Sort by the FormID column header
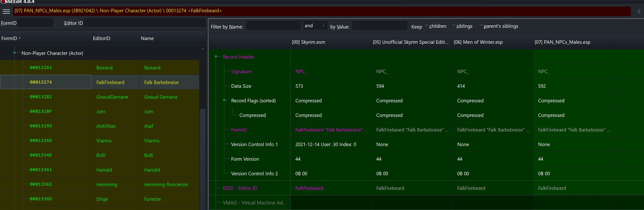The width and height of the screenshot is (644, 210). [x=46, y=38]
